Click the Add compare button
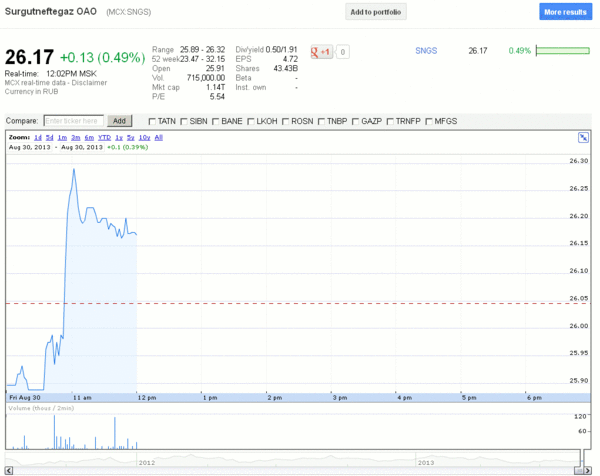 click(119, 121)
